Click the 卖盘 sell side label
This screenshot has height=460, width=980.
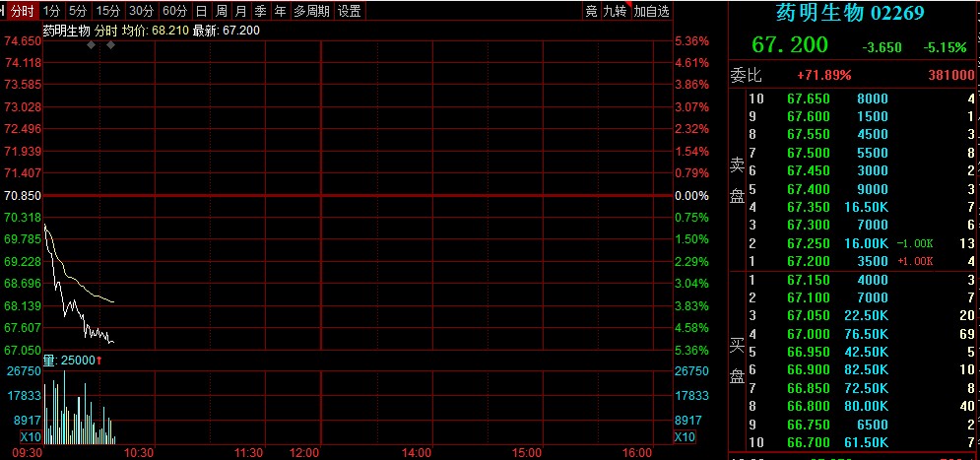point(738,180)
